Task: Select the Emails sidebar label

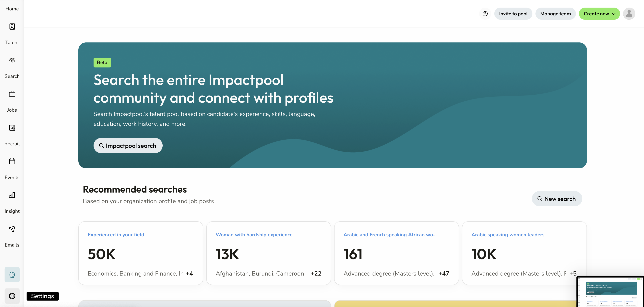Action: pos(12,245)
